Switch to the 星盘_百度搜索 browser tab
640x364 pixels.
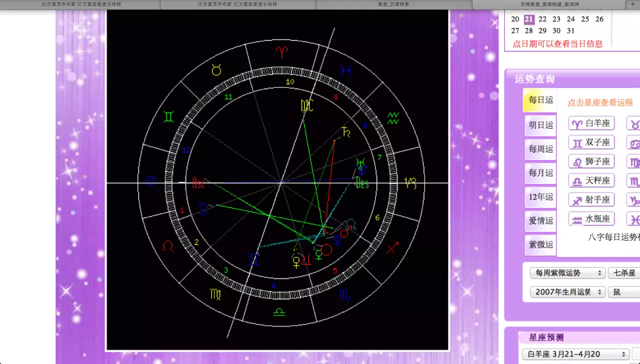[x=393, y=4]
